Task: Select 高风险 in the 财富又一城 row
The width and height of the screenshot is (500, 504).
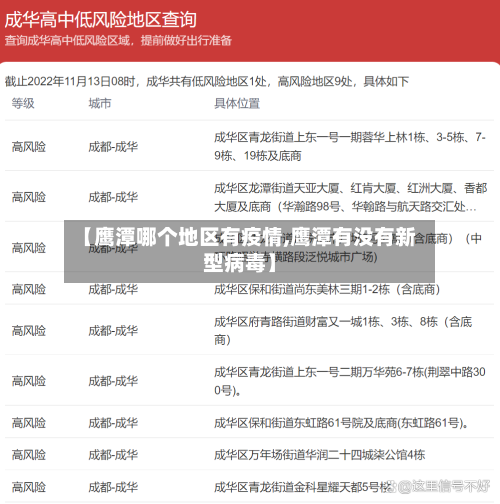Action: click(29, 331)
